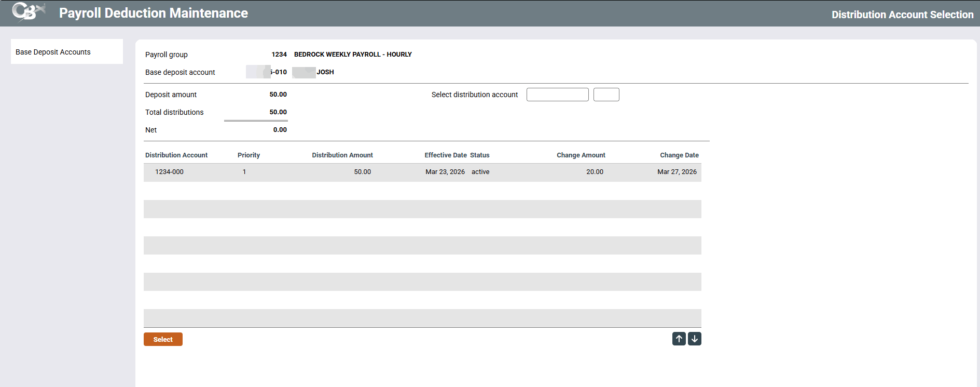Focus the small distribution account suffix field

point(606,95)
